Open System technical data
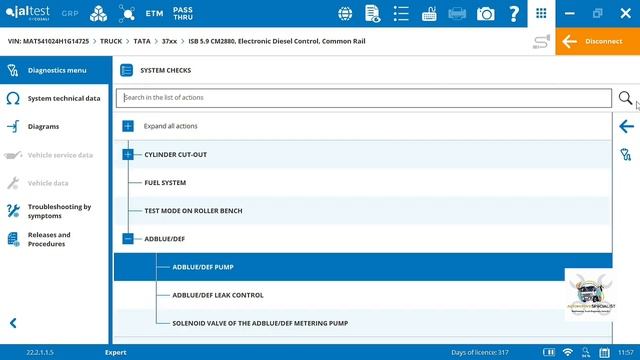This screenshot has height=360, width=640. tap(54, 98)
